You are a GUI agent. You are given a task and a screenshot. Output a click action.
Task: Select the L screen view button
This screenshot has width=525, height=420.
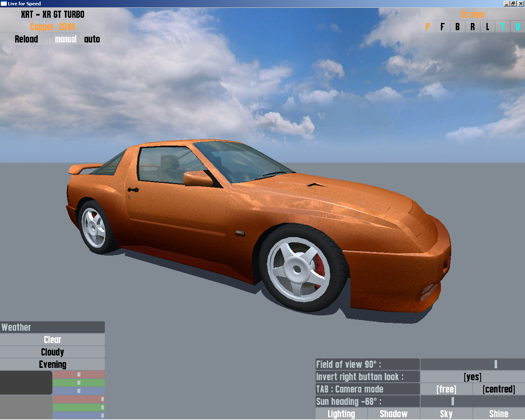point(487,27)
